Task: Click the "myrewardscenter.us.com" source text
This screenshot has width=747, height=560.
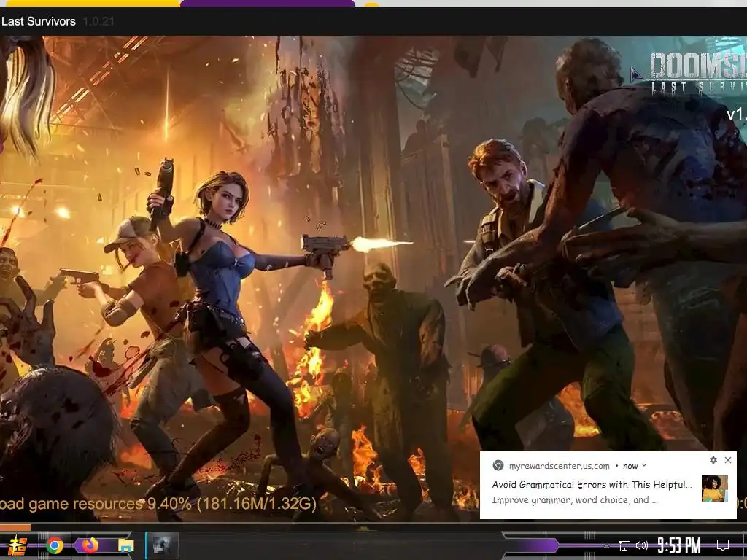Action: 559,466
